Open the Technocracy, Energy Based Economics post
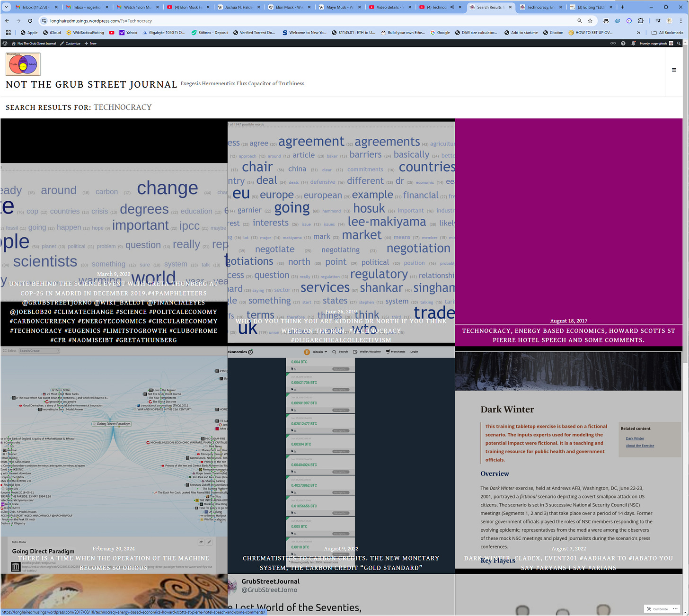This screenshot has width=689, height=616. [x=568, y=335]
